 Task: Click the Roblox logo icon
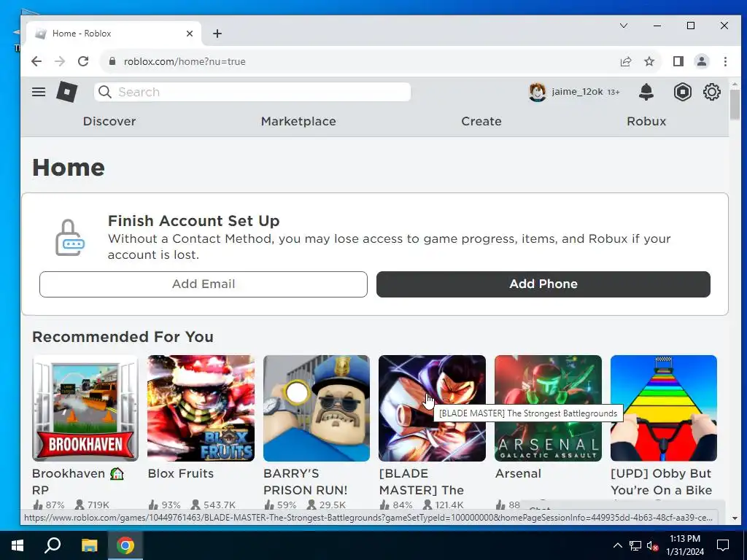click(66, 92)
